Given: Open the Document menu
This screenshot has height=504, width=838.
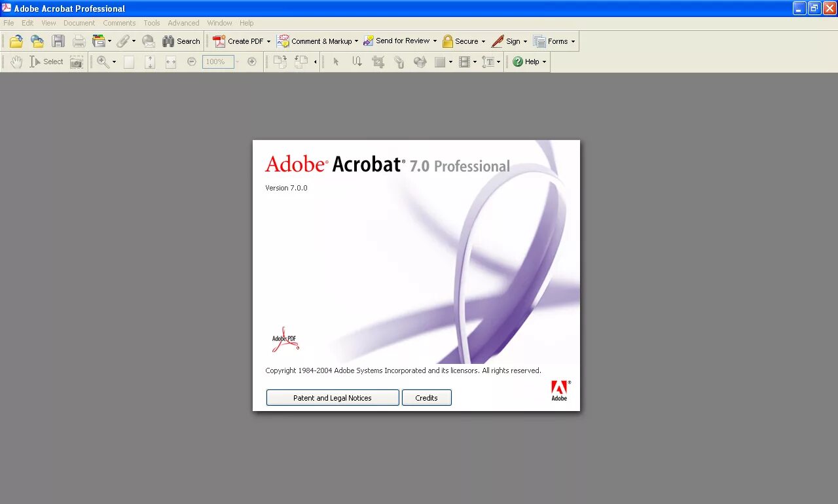Looking at the screenshot, I should 79,23.
